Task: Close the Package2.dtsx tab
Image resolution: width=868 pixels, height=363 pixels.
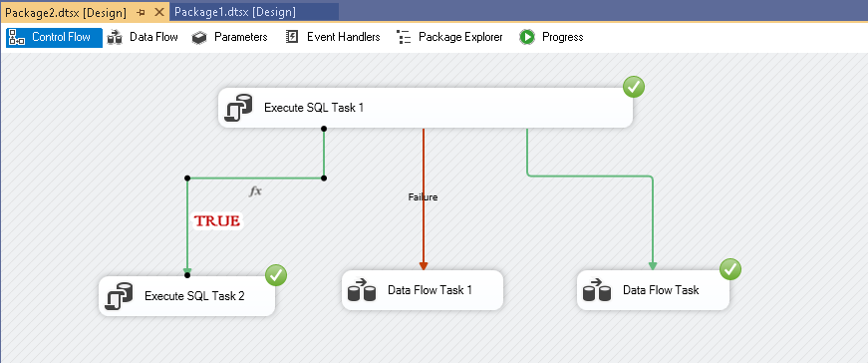Action: [159, 12]
